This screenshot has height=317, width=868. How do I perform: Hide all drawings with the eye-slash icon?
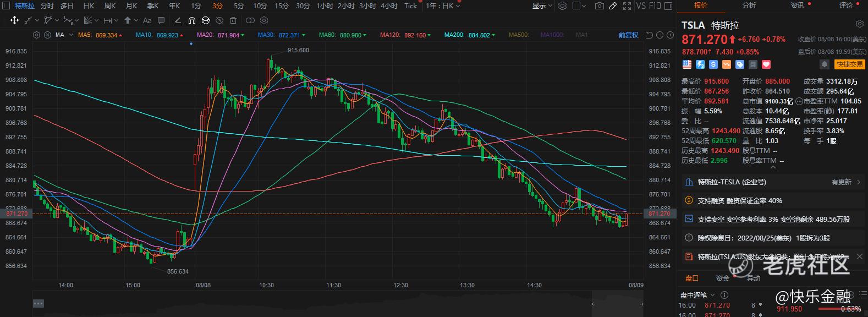(219, 20)
